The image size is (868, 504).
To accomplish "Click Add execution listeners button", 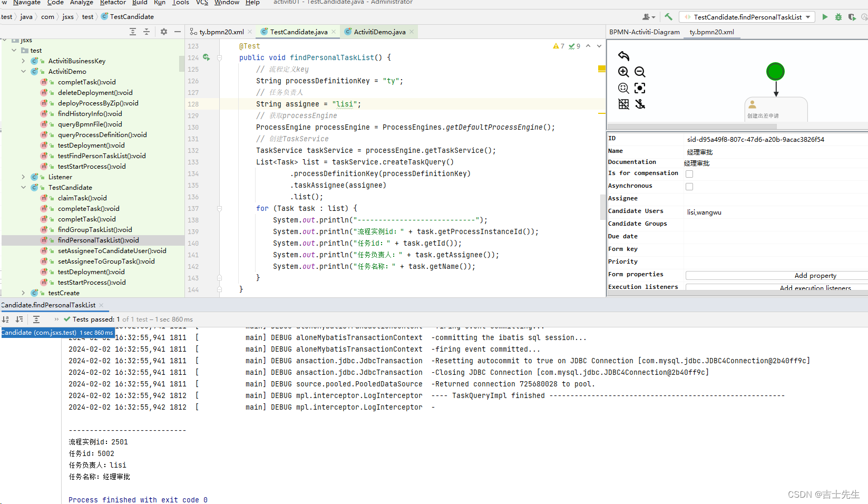I will pos(815,287).
